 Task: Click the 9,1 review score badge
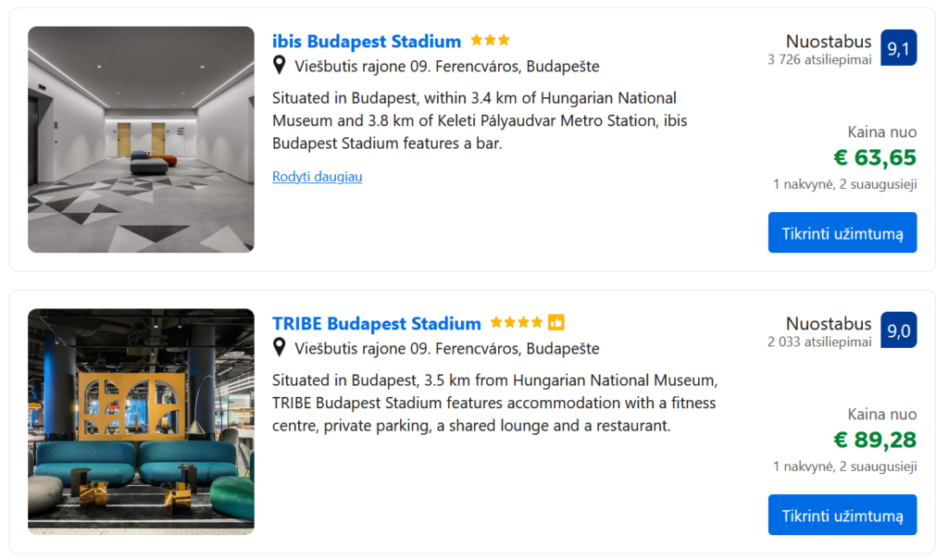pyautogui.click(x=898, y=48)
